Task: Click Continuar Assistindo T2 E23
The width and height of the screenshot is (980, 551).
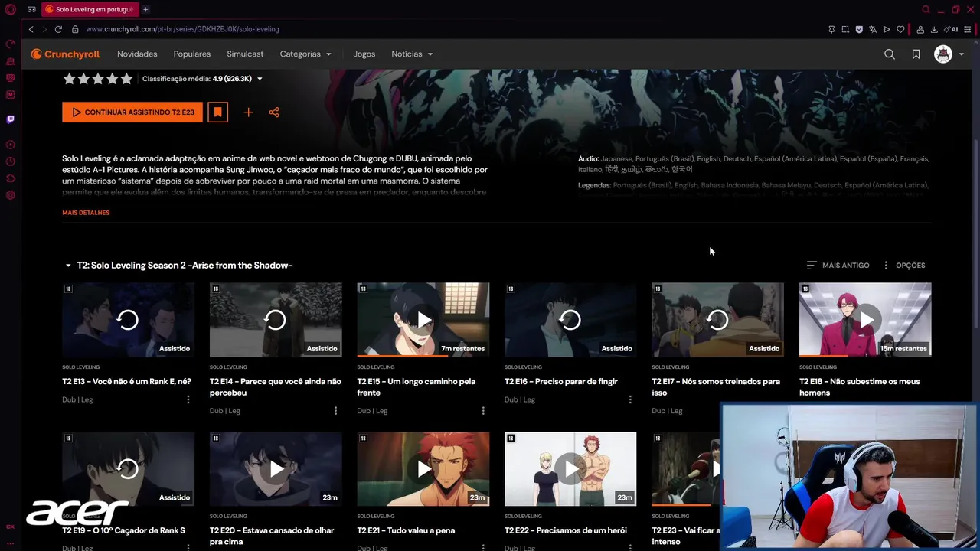Action: [132, 112]
